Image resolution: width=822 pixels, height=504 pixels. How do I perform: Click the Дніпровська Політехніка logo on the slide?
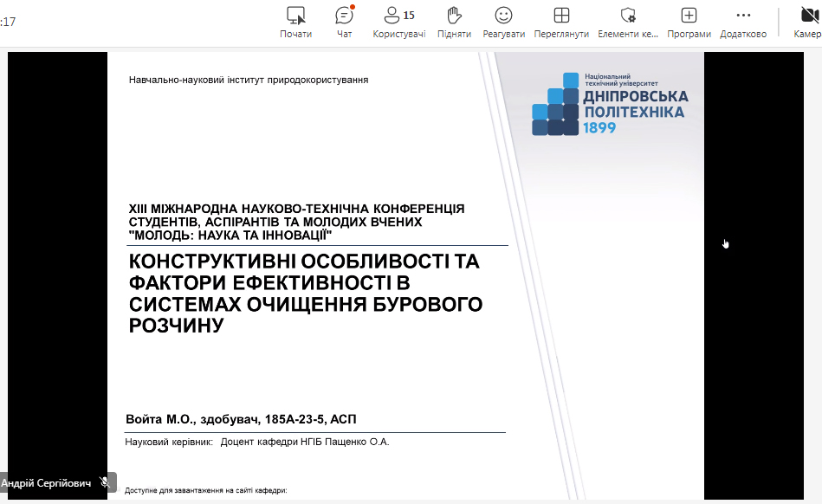click(610, 104)
